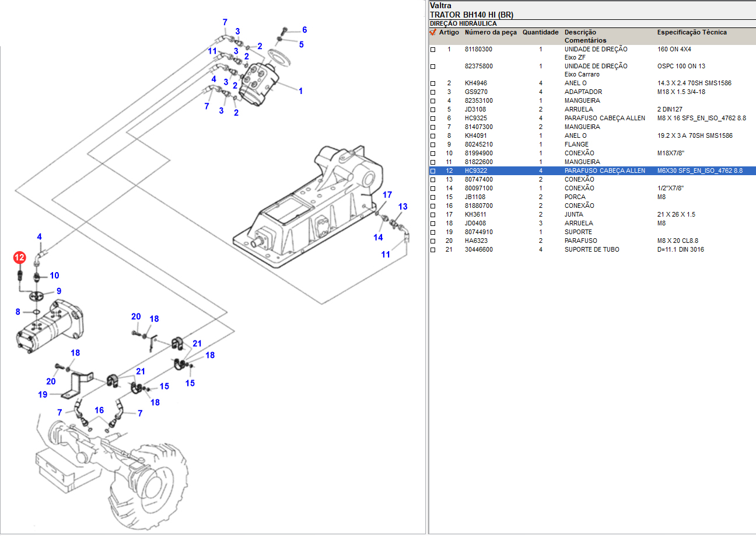Select the FLANGE row part number 80245210
Image resolution: width=756 pixels, height=536 pixels.
(x=478, y=145)
